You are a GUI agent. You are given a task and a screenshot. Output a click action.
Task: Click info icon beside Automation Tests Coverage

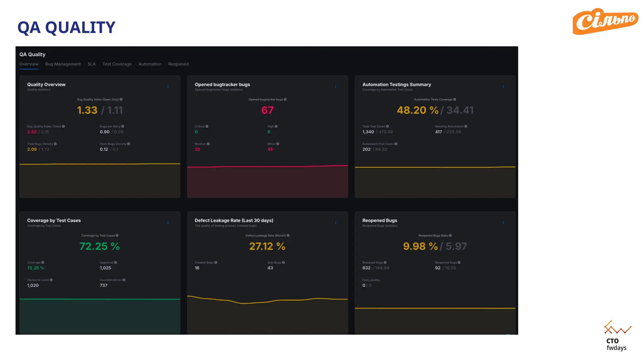(455, 100)
